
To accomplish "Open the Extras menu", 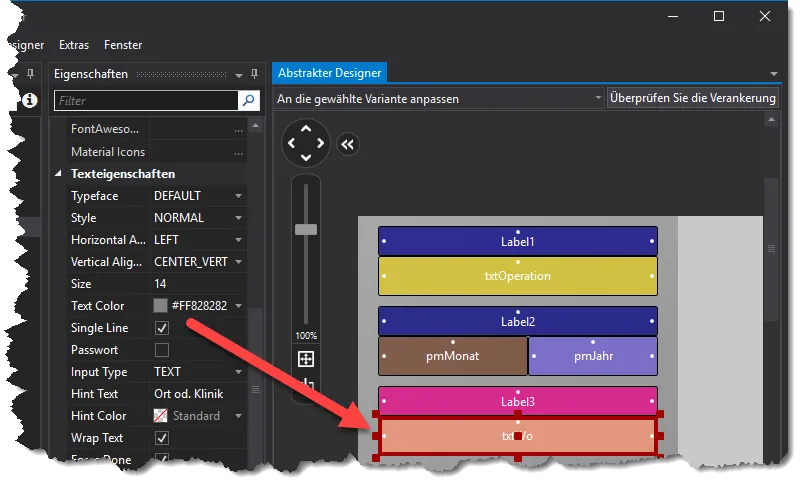I will (x=74, y=45).
